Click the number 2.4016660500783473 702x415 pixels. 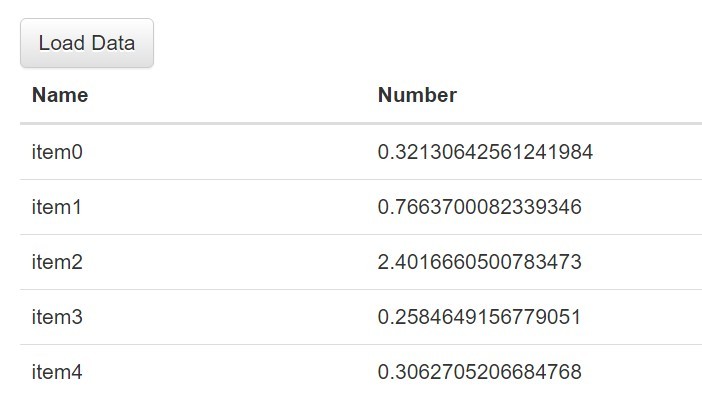coord(479,262)
